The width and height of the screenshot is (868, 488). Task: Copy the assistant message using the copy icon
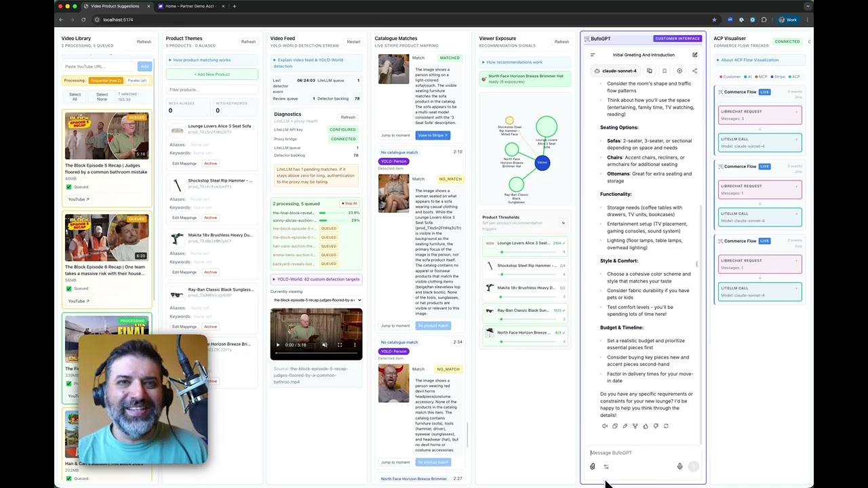(615, 426)
